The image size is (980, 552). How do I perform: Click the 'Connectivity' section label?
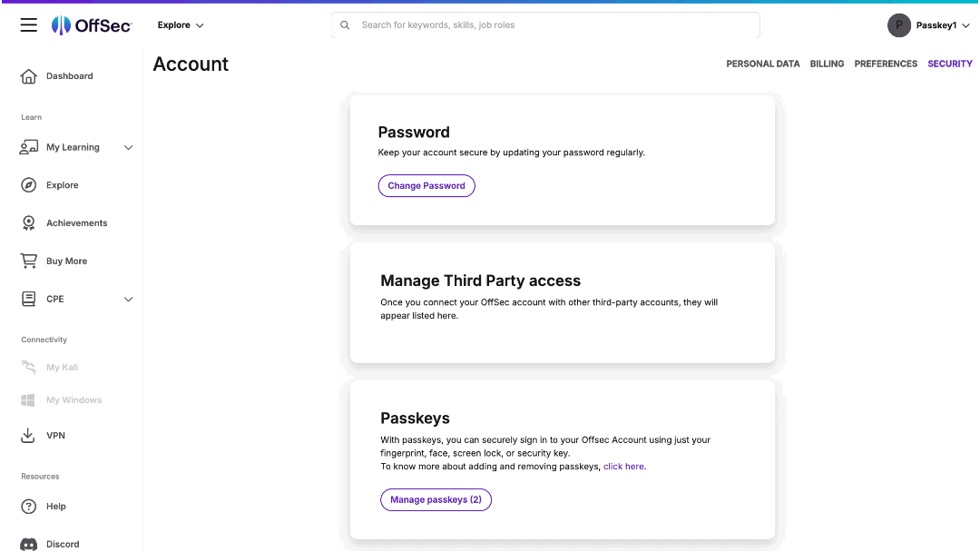tap(44, 340)
